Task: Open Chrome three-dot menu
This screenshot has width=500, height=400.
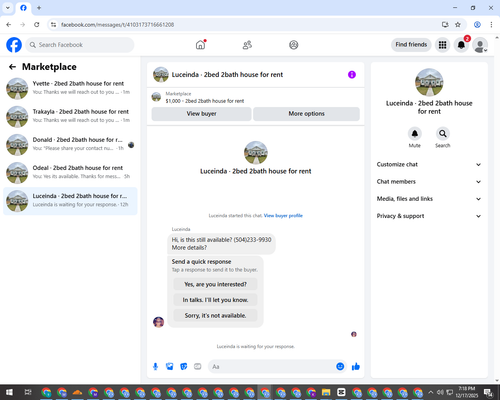Action: click(x=491, y=25)
